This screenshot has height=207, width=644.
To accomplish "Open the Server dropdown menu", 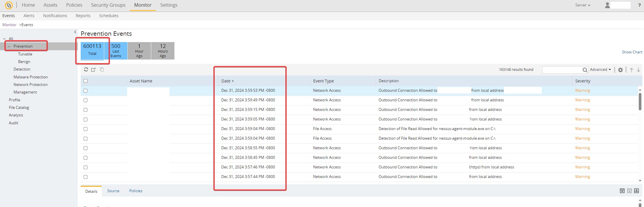I will 582,5.
